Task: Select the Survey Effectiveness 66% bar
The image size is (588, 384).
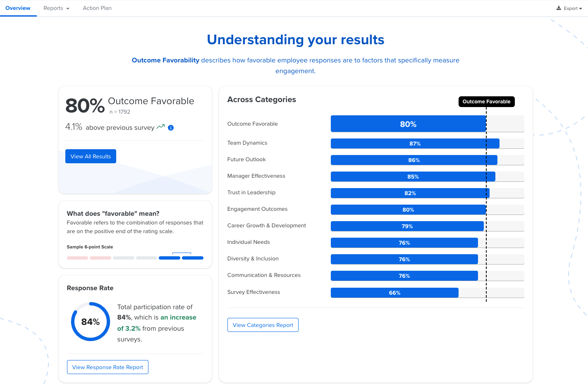Action: coord(394,293)
